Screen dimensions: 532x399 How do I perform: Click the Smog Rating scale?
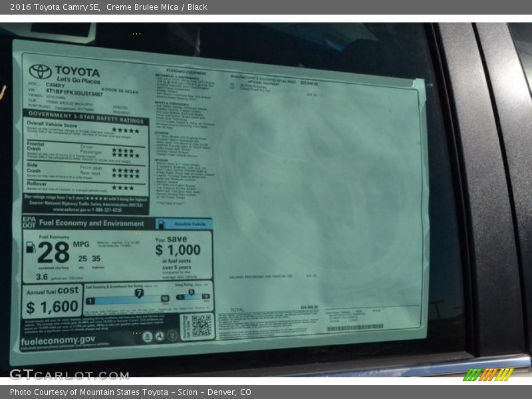[x=193, y=297]
